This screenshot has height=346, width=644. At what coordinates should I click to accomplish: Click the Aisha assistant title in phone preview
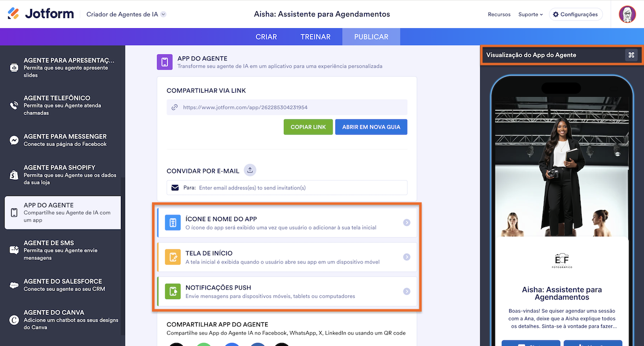562,294
